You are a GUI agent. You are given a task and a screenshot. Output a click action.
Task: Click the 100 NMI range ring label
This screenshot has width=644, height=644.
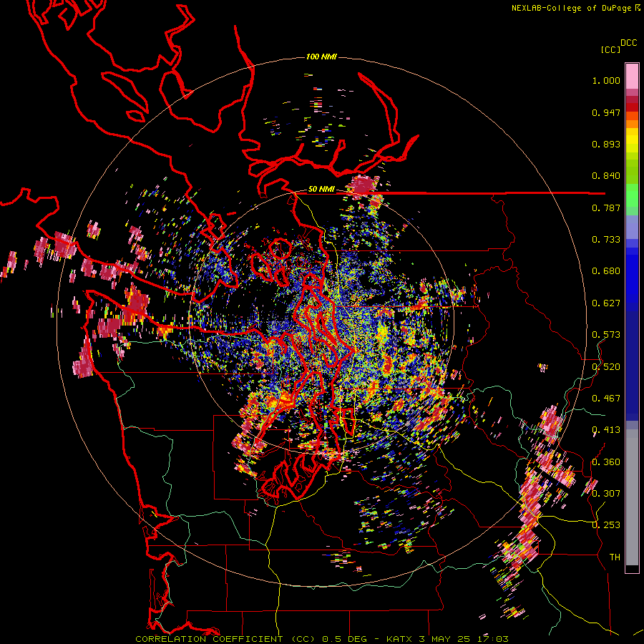click(321, 57)
